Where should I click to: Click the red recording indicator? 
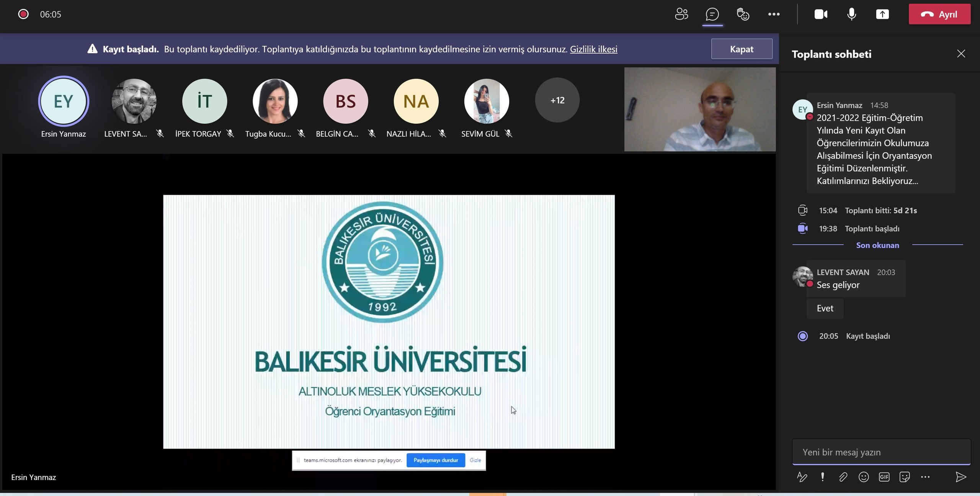point(23,14)
